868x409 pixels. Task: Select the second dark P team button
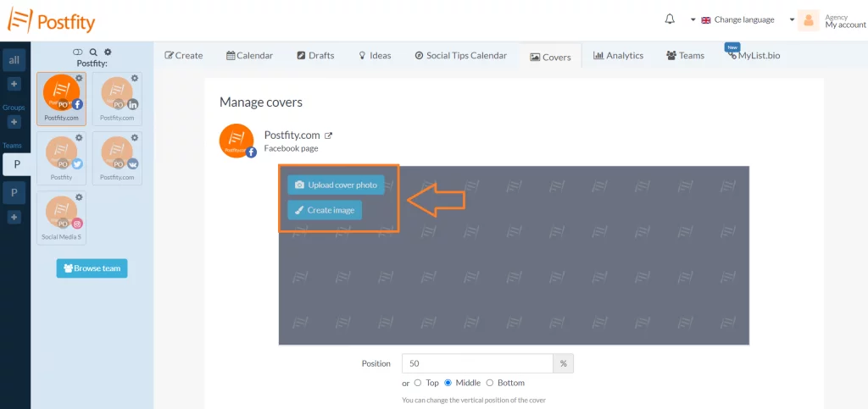point(14,192)
